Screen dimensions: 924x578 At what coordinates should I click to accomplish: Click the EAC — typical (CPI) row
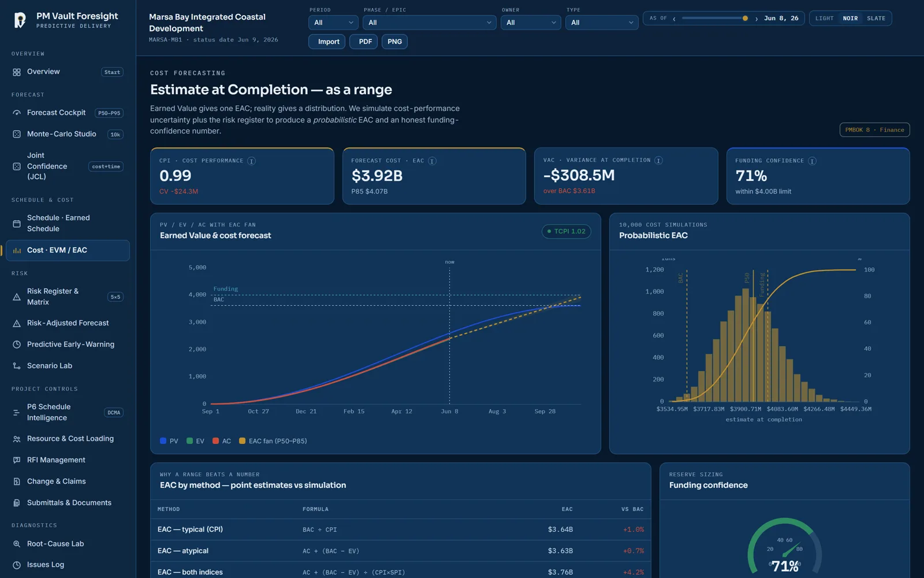(x=401, y=529)
